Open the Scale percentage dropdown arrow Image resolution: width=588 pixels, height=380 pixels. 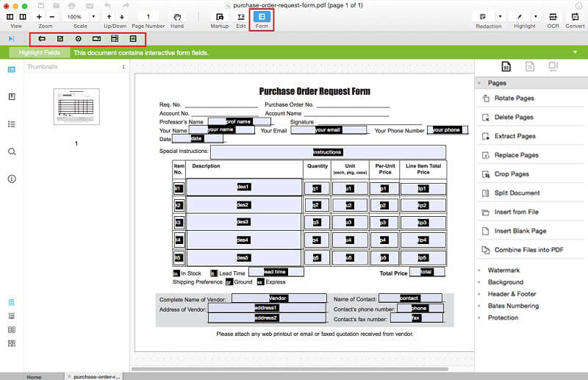(x=94, y=17)
